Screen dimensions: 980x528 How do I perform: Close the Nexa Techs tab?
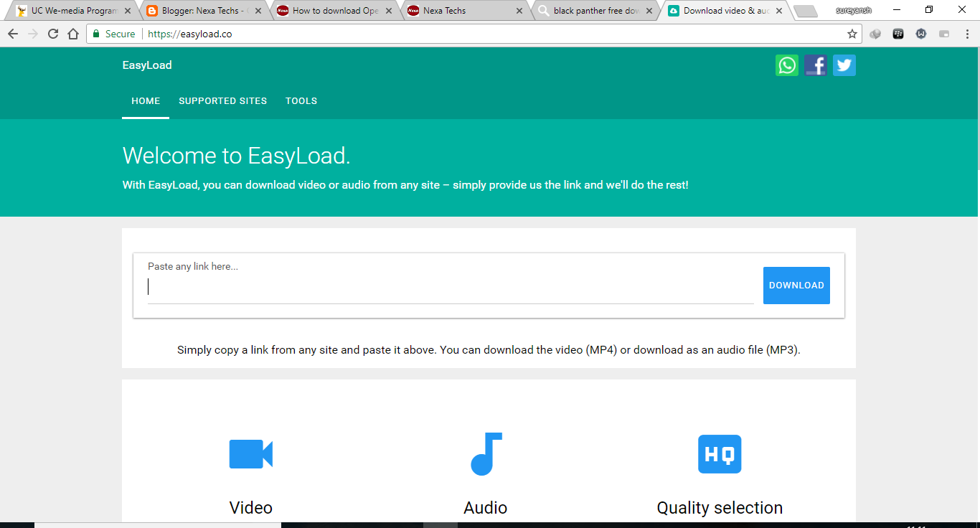519,11
